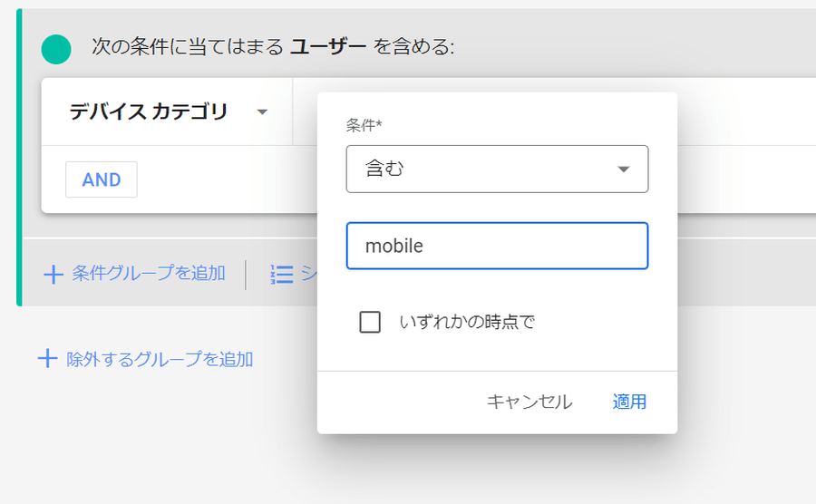Image resolution: width=816 pixels, height=504 pixels.
Task: Open the 含む condition dropdown
Action: tap(497, 169)
